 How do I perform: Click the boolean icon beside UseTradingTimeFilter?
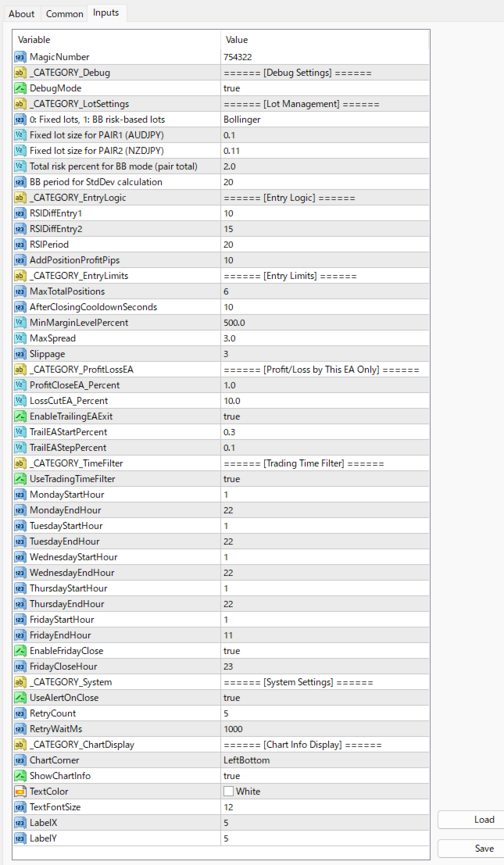[x=20, y=479]
